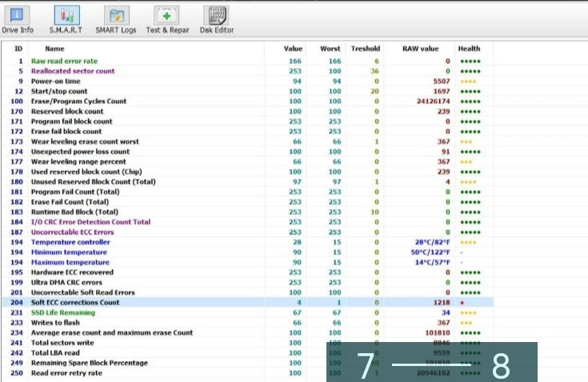This screenshot has width=588, height=382.
Task: Click the Wear leveling range percent row
Action: (78, 161)
